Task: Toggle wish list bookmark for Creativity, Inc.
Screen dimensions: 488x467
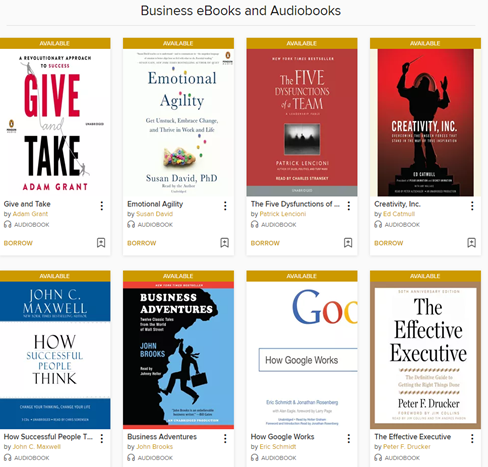Action: (472, 243)
